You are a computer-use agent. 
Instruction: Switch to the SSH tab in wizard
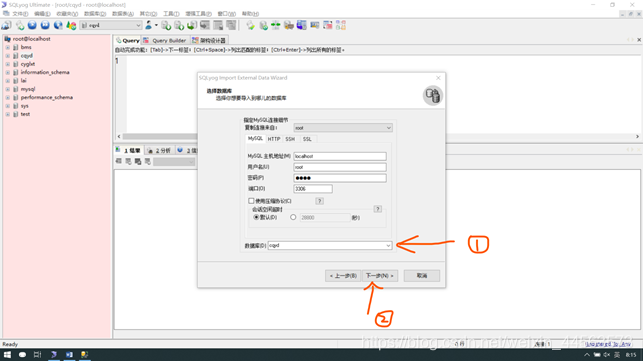[290, 139]
